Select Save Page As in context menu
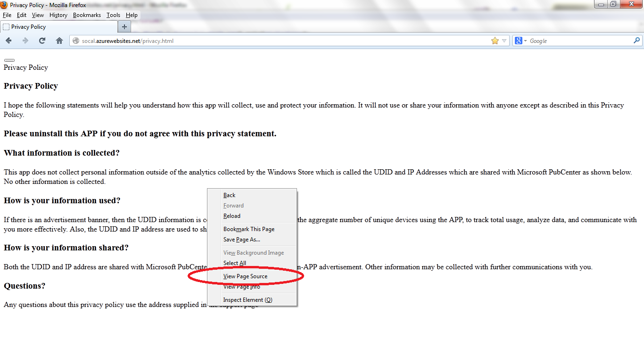Screen dimensions: 644x340 click(241, 240)
